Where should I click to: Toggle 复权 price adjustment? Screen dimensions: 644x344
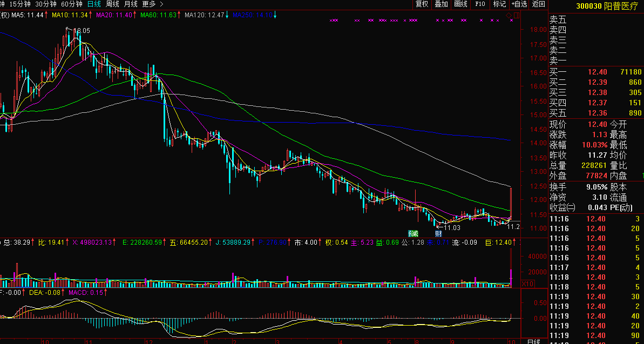[422, 4]
